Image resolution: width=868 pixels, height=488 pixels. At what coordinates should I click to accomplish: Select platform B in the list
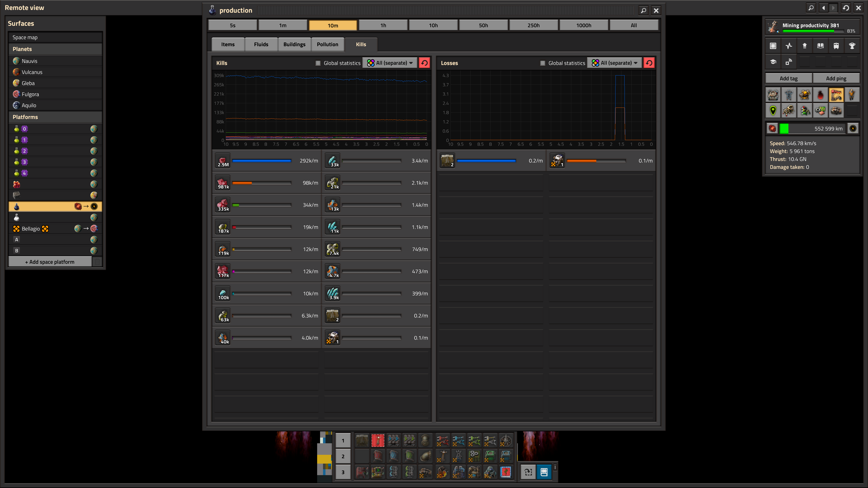pos(55,251)
